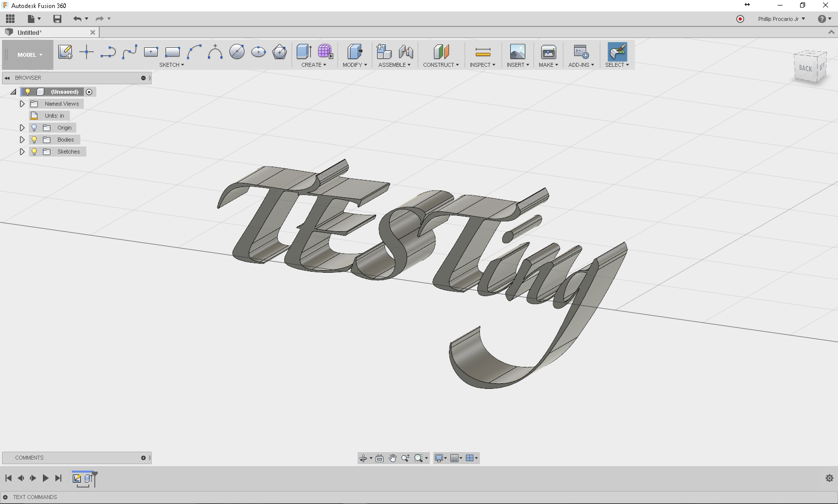This screenshot has height=504, width=838.
Task: Click the sketch feature in timeline
Action: click(x=77, y=479)
